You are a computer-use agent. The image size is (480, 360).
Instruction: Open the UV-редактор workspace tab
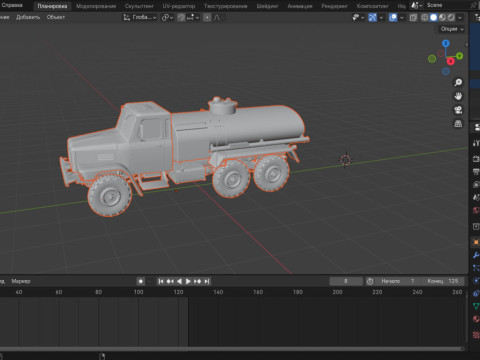[179, 6]
